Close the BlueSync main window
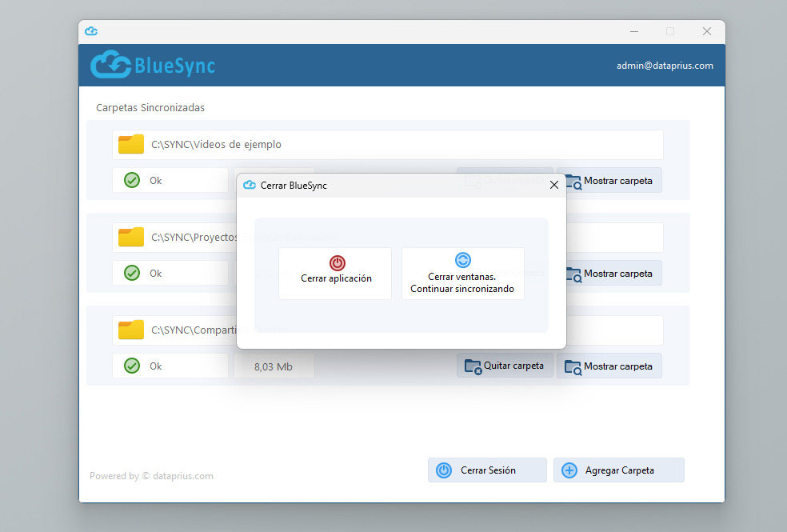Image resolution: width=787 pixels, height=532 pixels. [x=707, y=32]
